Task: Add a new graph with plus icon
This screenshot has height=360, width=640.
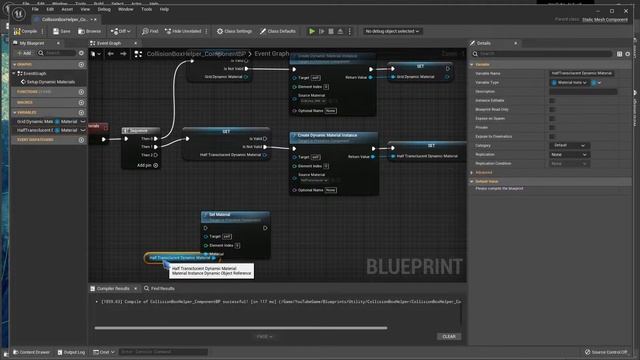Action: tap(81, 64)
